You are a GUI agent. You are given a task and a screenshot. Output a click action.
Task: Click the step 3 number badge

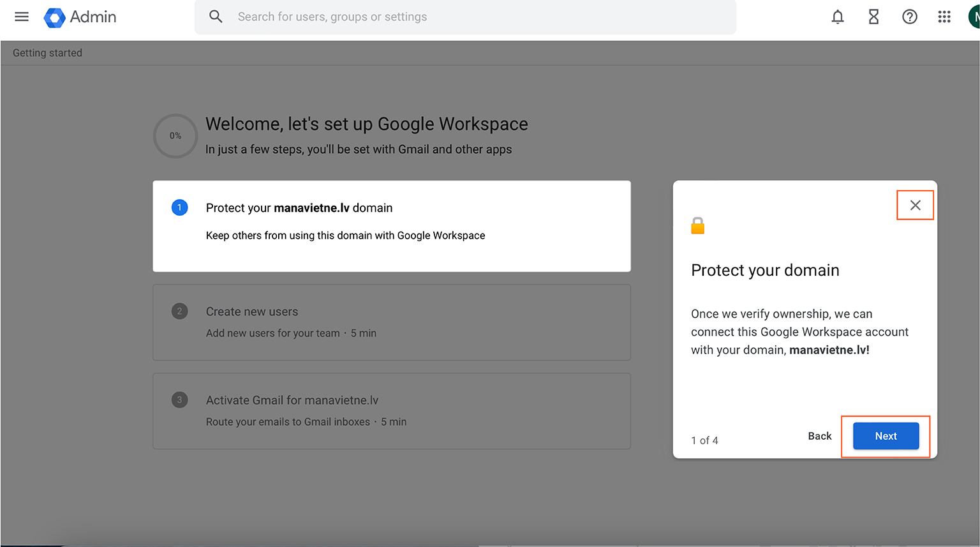tap(180, 400)
